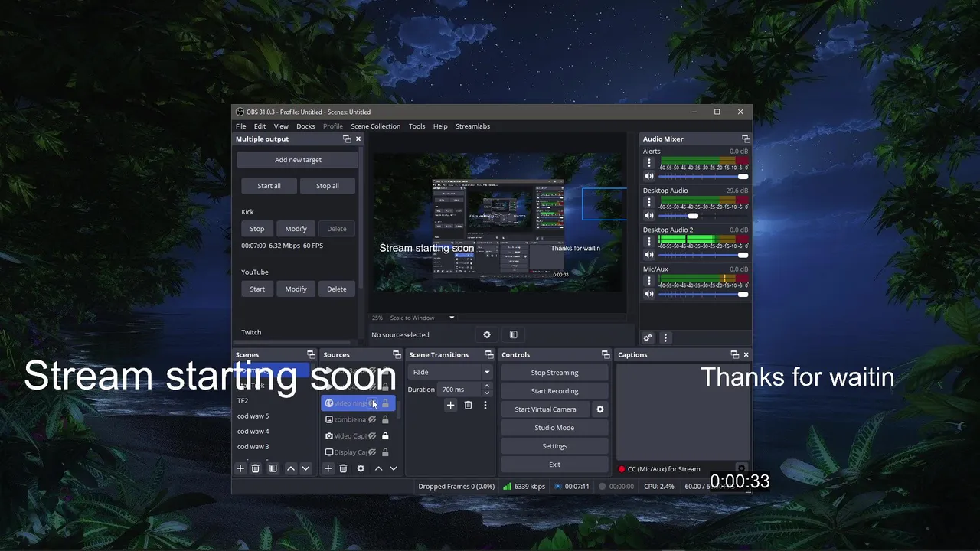Screen dimensions: 980x551
Task: Move source up with arrow
Action: (378, 468)
